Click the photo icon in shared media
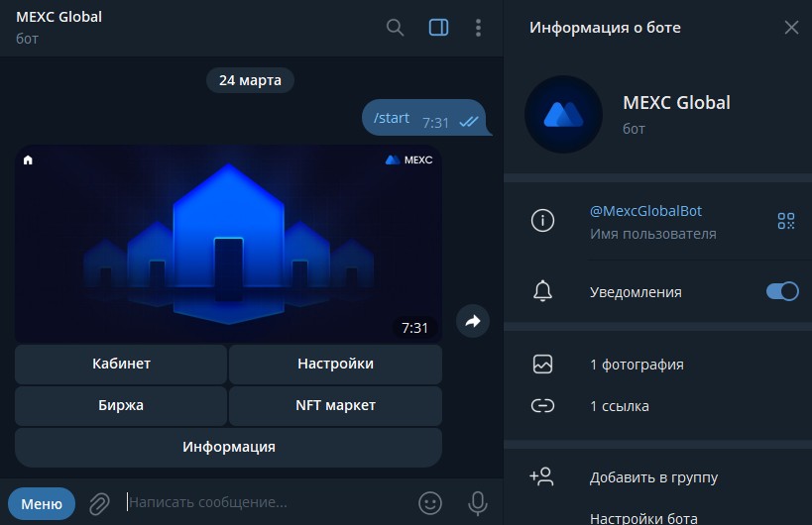This screenshot has height=525, width=812. pos(542,365)
